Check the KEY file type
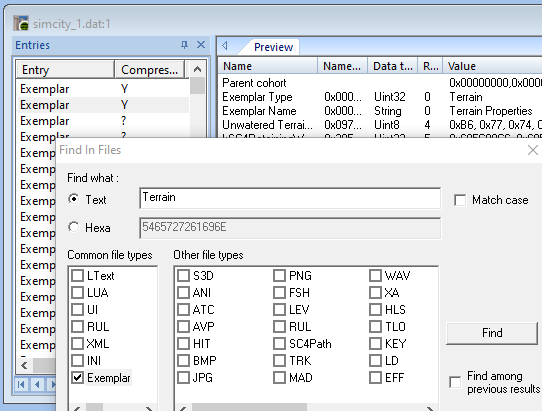The image size is (542, 411). (x=375, y=344)
